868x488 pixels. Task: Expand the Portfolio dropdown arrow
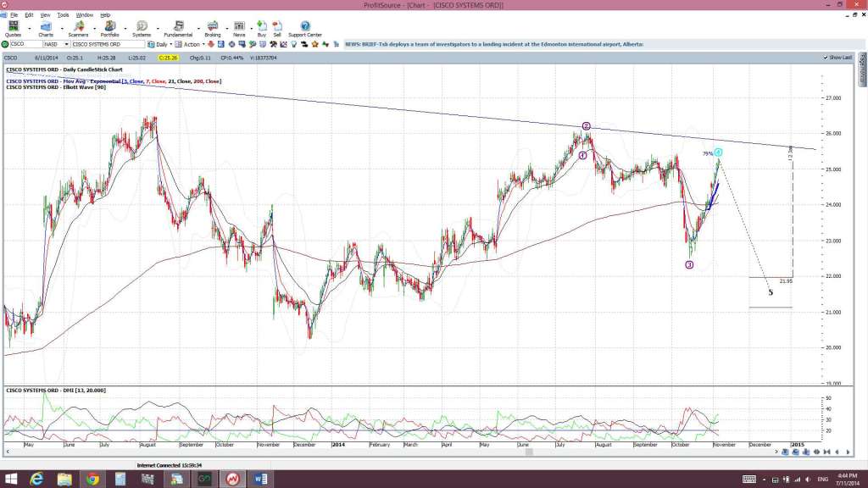[x=125, y=28]
